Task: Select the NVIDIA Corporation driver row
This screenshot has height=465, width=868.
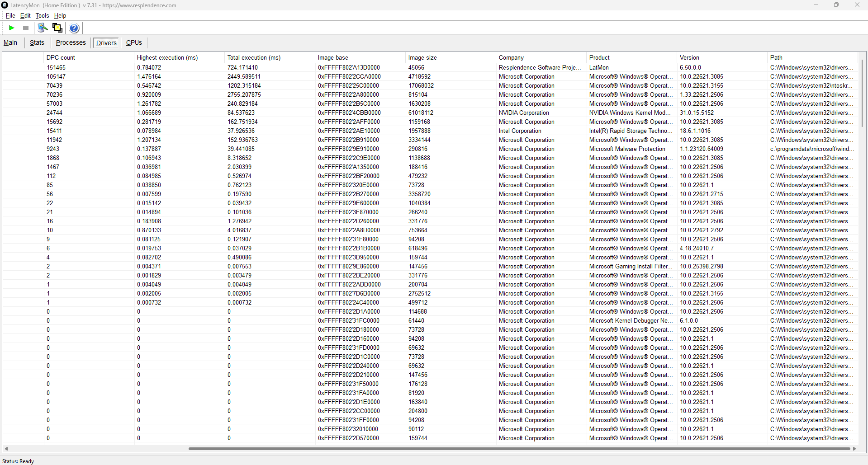Action: tap(430, 113)
